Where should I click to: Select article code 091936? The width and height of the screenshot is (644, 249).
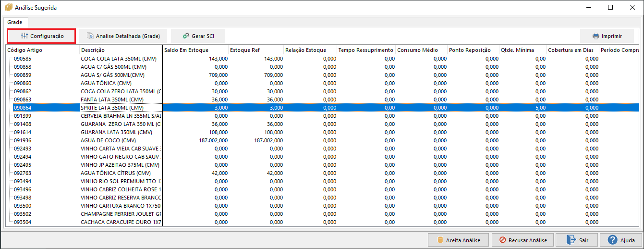point(23,140)
